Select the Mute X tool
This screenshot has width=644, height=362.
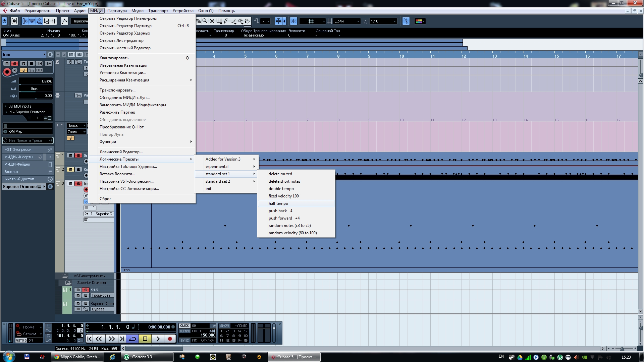212,21
